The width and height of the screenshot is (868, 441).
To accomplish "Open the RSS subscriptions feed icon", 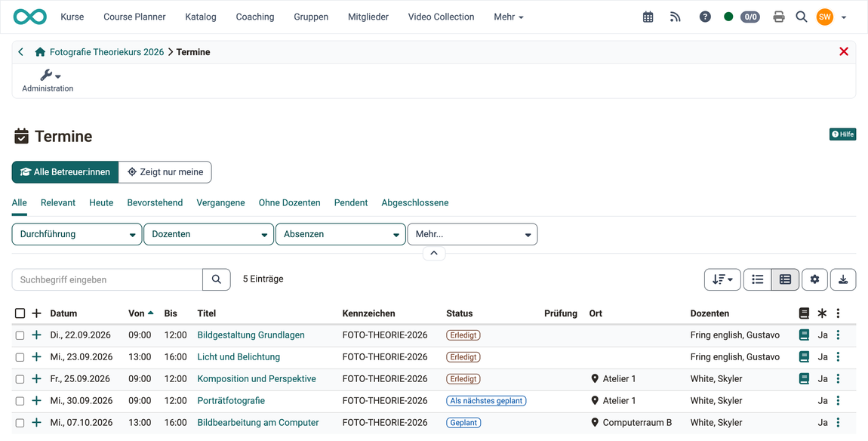I will (676, 17).
